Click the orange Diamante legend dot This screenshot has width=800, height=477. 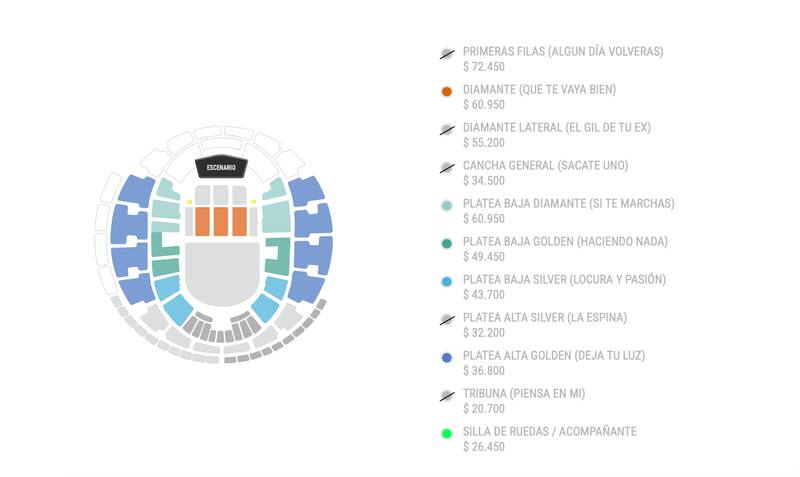point(447,92)
